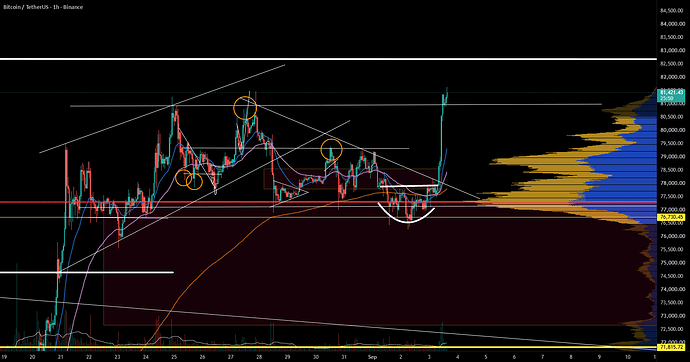Click date 23 on the time axis

117,357
